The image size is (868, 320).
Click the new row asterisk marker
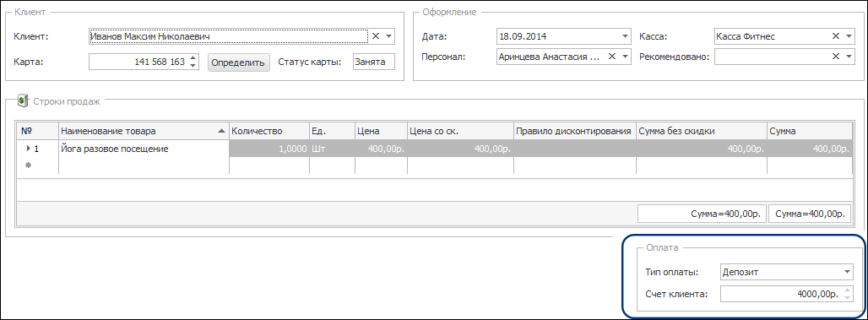(x=29, y=165)
